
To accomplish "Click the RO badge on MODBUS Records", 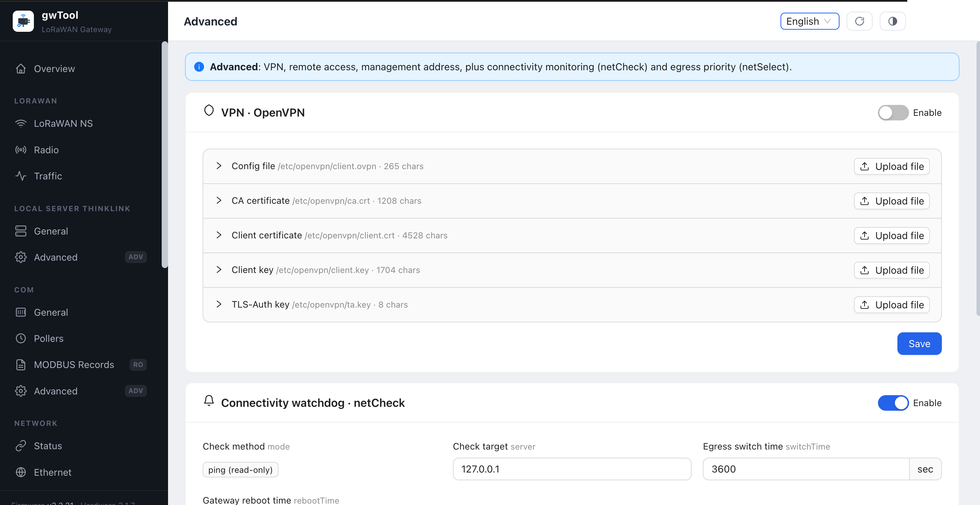I will (x=138, y=364).
